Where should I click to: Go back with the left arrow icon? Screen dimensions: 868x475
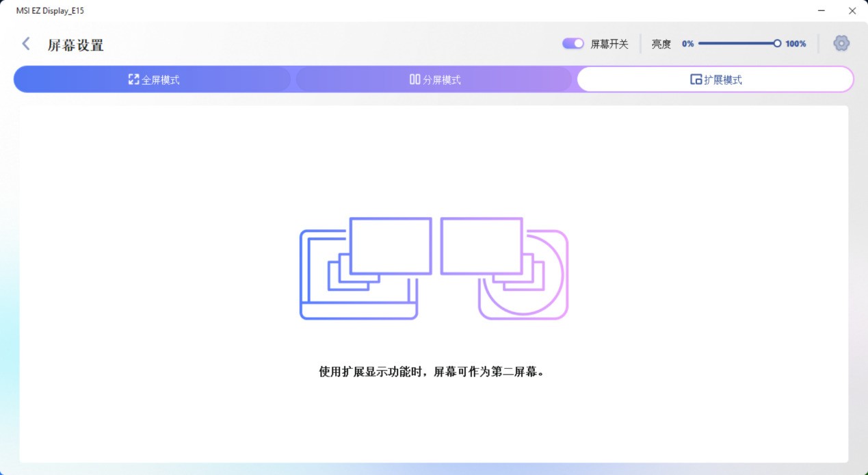pyautogui.click(x=26, y=44)
